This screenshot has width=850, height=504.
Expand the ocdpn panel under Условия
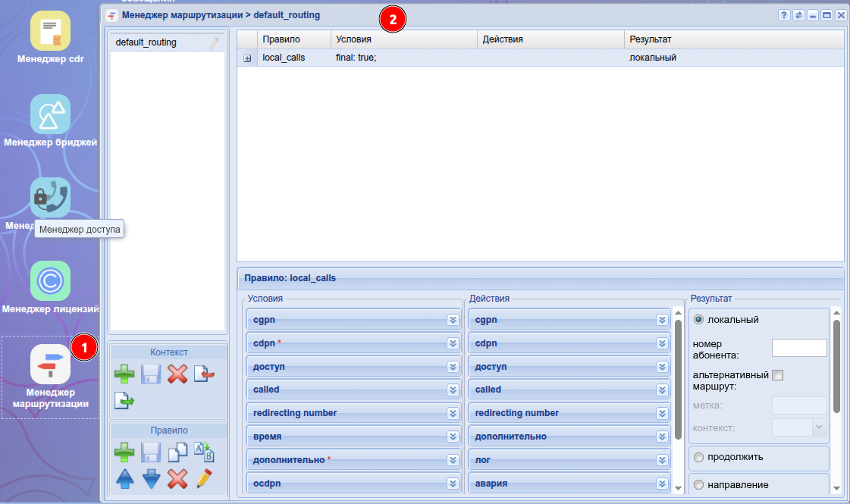(x=453, y=484)
